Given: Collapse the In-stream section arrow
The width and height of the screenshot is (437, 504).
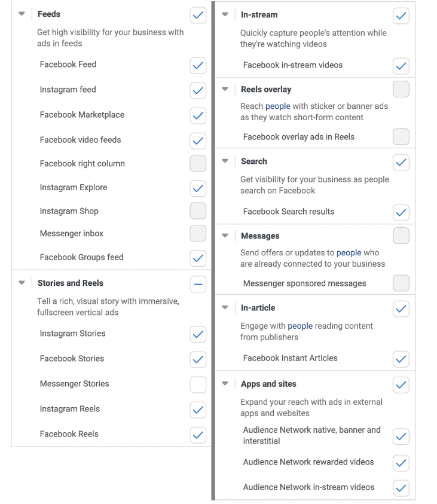Looking at the screenshot, I should [x=225, y=14].
